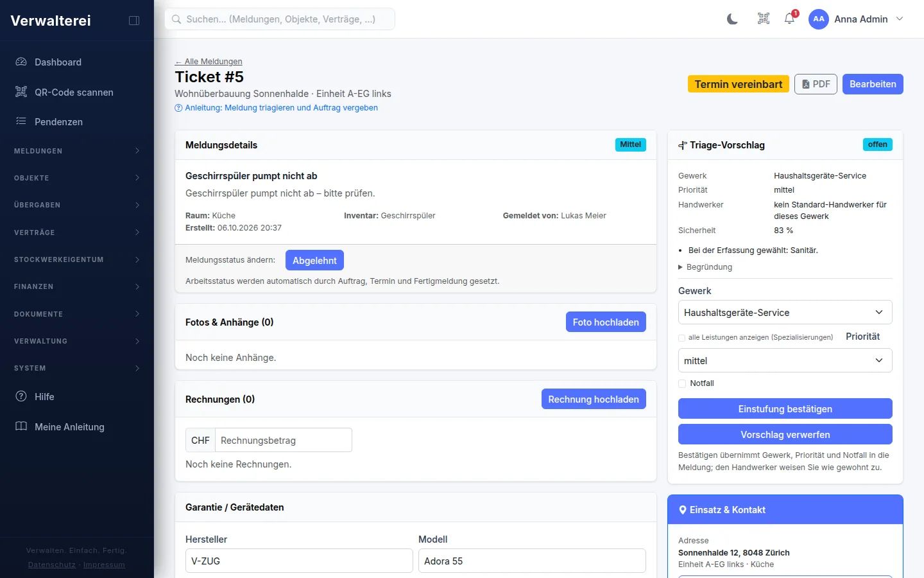The image size is (924, 578).
Task: Open the Anleitung triage guide link
Action: click(x=277, y=108)
